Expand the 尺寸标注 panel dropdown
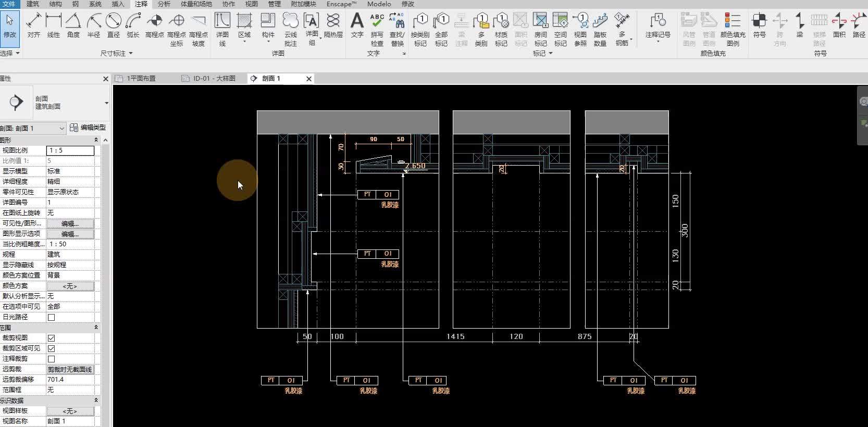 click(117, 53)
